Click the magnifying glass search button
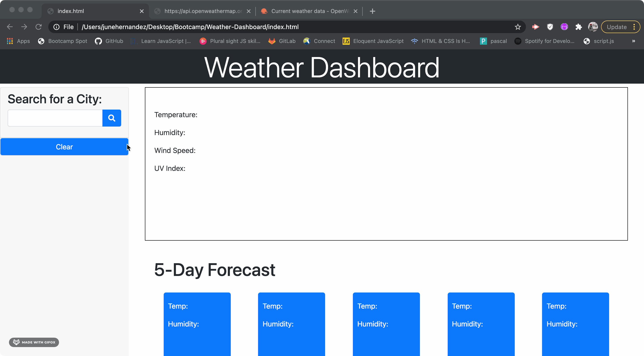Image resolution: width=644 pixels, height=356 pixels. (x=112, y=118)
